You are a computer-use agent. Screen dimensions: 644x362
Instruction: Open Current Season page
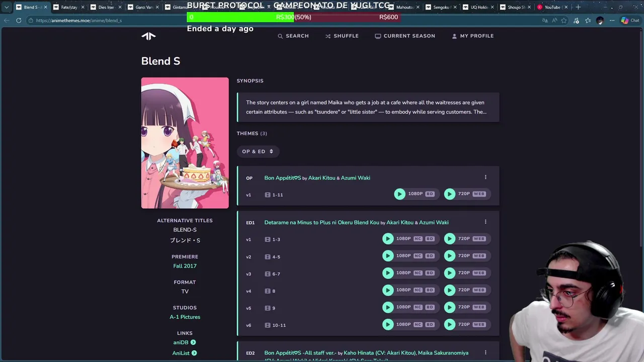[x=405, y=36]
